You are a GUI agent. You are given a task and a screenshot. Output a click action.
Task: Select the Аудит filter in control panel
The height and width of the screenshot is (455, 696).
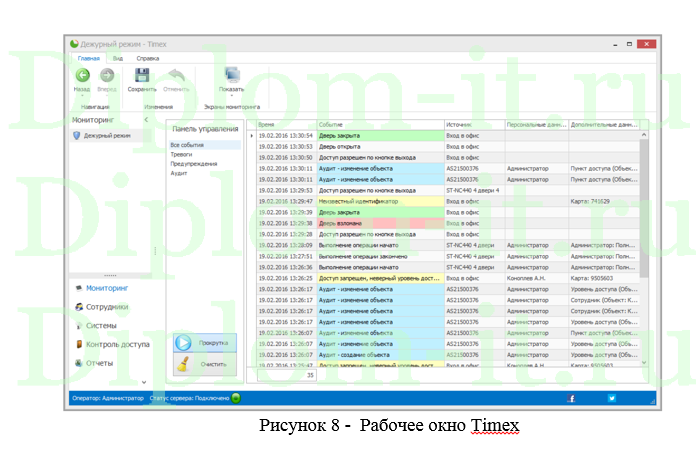178,173
